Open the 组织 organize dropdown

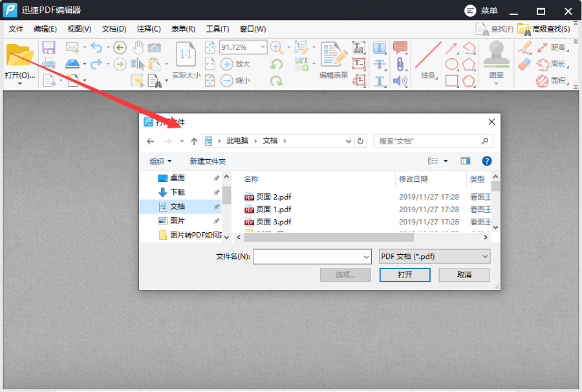point(160,161)
